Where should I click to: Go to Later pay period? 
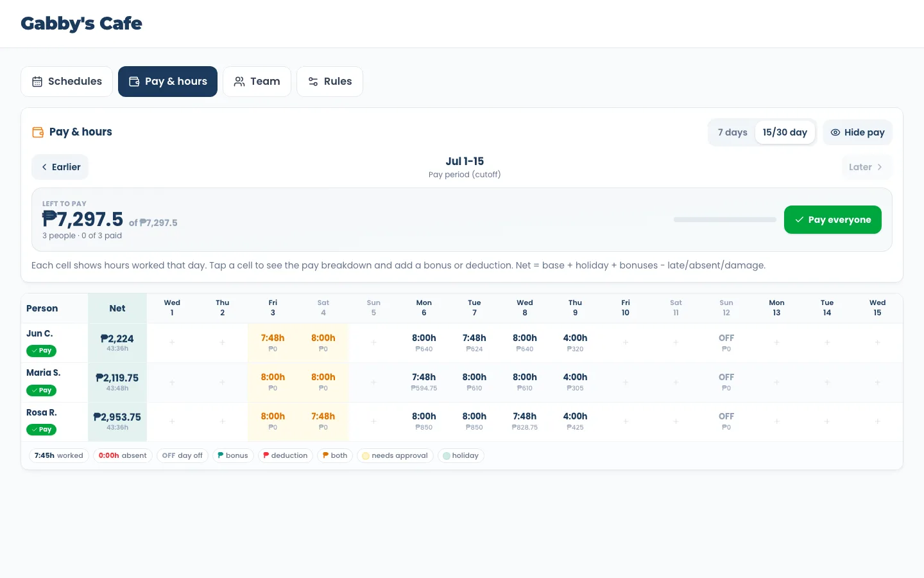(866, 167)
